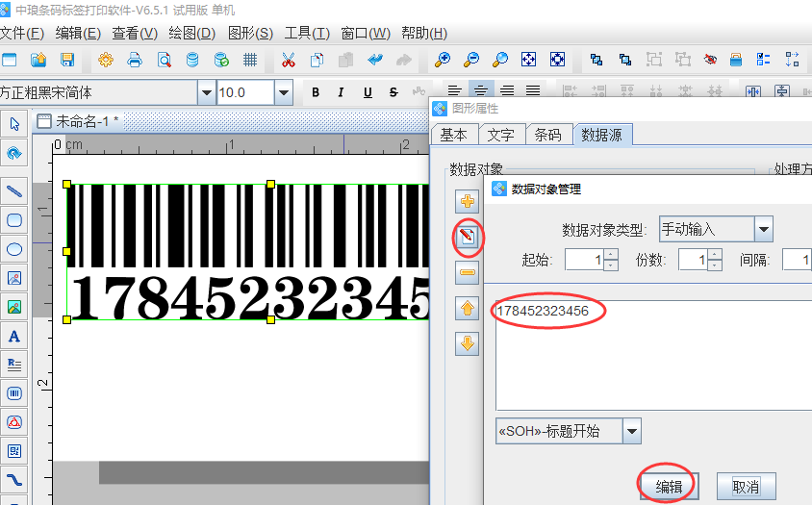The width and height of the screenshot is (812, 505).
Task: Apply underline U button
Action: point(368,92)
